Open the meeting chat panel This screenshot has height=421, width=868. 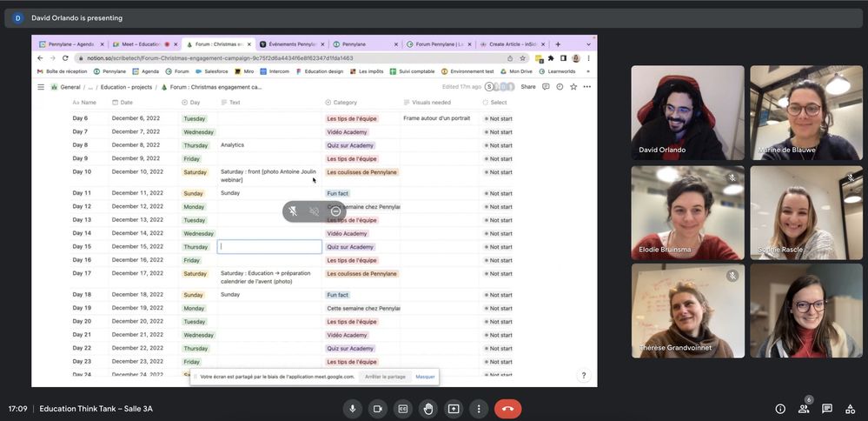tap(827, 409)
